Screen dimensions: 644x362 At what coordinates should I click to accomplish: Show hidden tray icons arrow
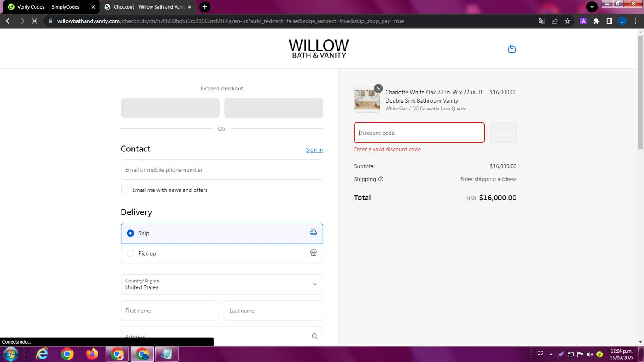[x=551, y=354]
